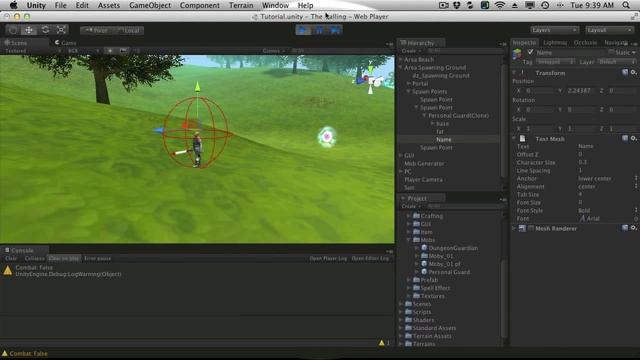Viewport: 640px width, 360px height.
Task: Expand Area Beach in Hierarchy
Action: (401, 60)
